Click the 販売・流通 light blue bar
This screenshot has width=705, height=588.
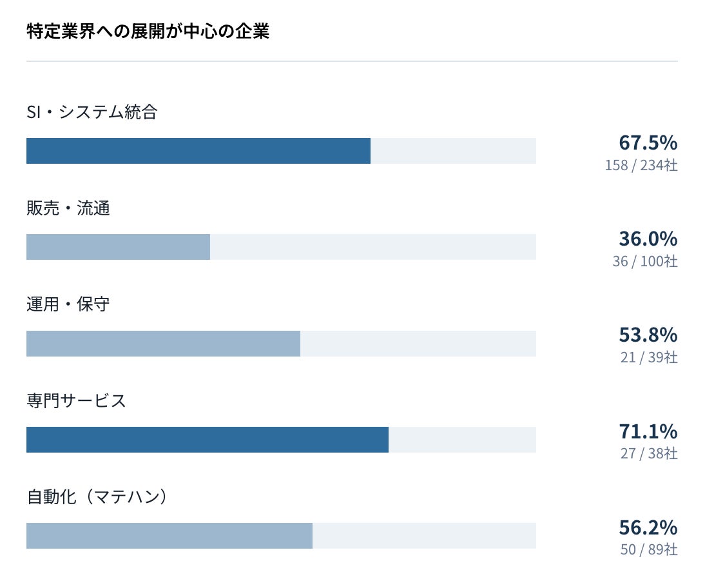pos(118,247)
